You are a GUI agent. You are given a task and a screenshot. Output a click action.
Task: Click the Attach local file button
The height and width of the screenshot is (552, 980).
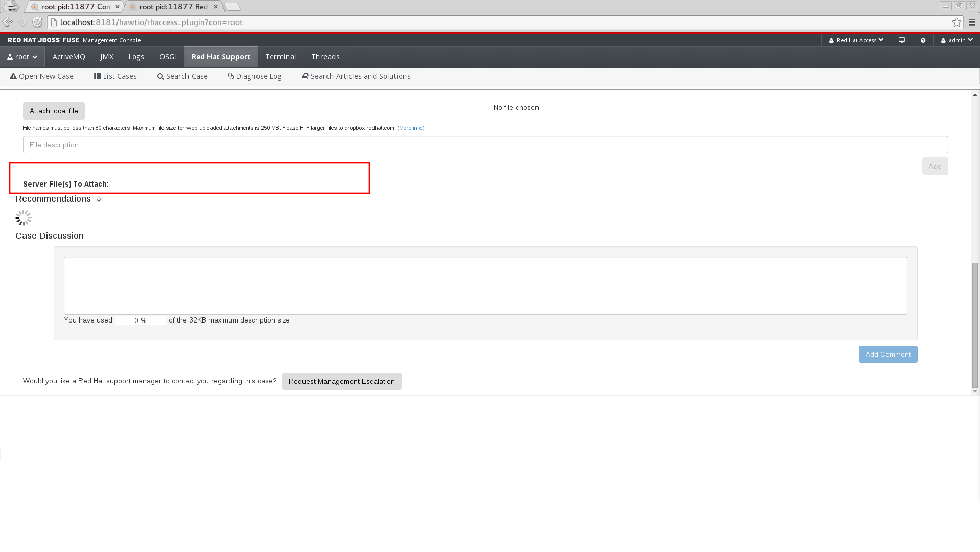(54, 111)
